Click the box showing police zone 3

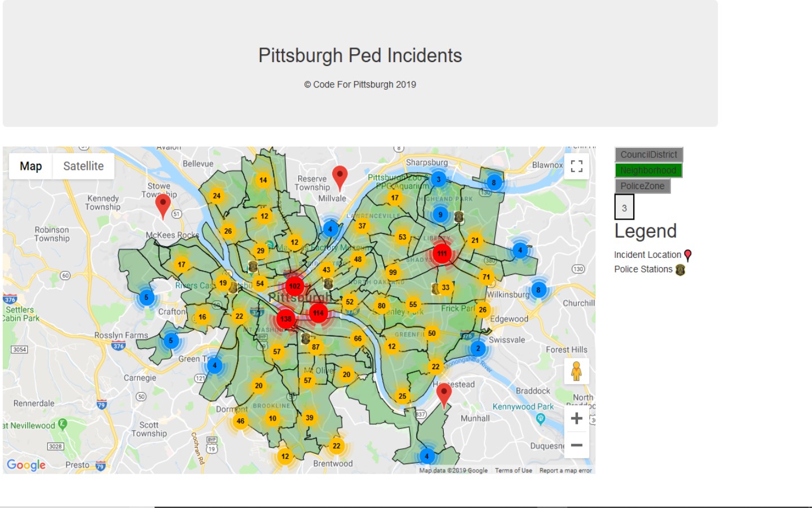[624, 207]
